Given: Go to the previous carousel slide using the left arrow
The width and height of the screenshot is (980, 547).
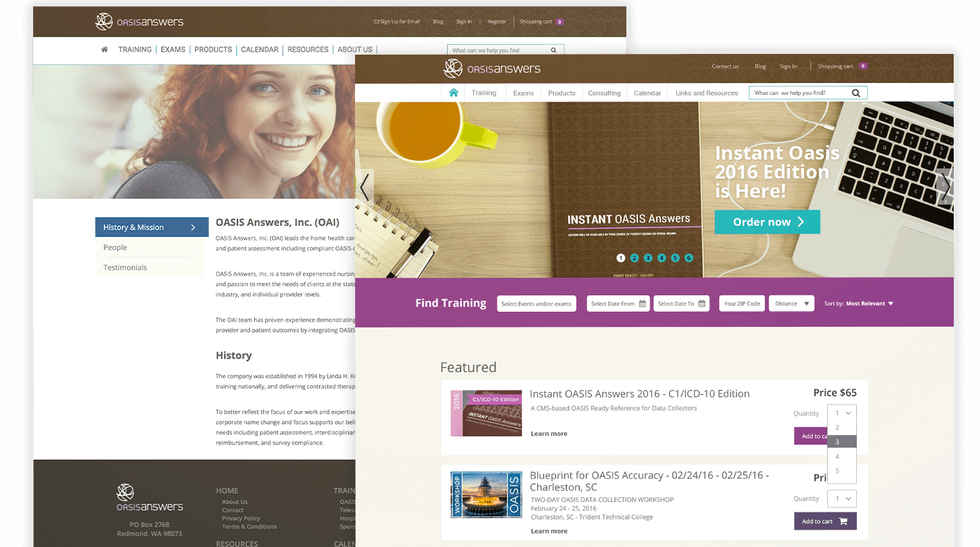Looking at the screenshot, I should [x=364, y=187].
